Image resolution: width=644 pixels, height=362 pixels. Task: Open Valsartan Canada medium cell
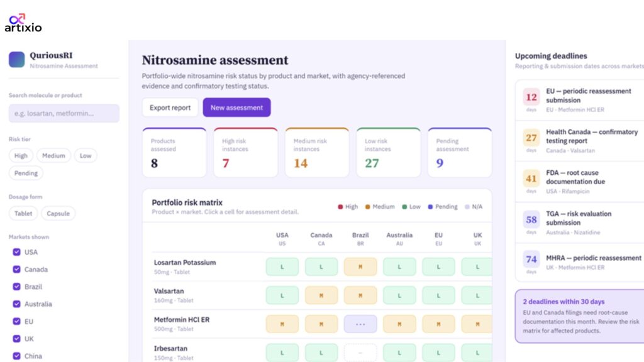[321, 295]
